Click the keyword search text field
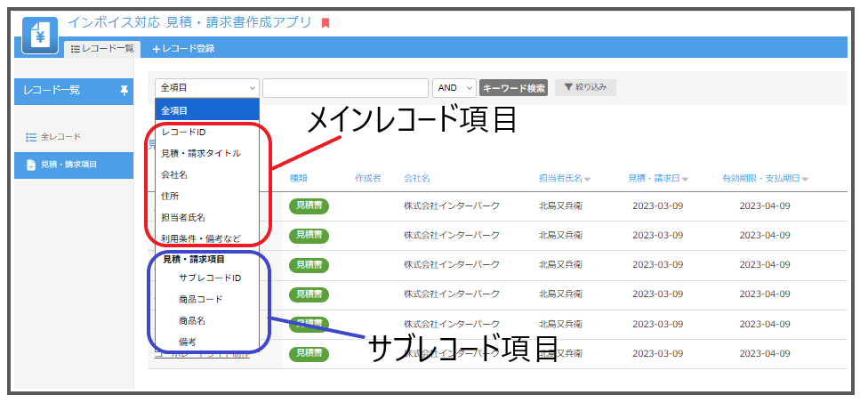Screen dimensions: 868x411 pos(345,88)
